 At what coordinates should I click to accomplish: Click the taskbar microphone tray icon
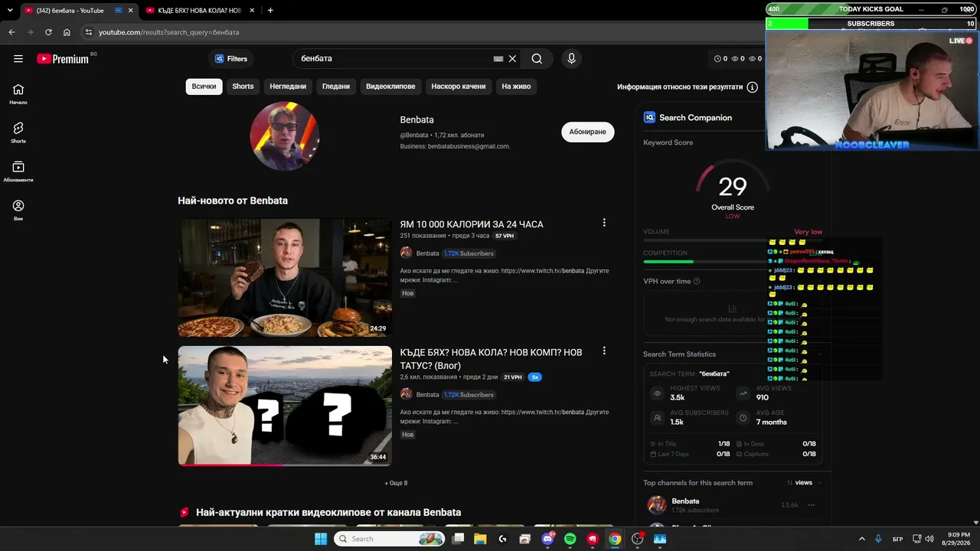(x=878, y=539)
